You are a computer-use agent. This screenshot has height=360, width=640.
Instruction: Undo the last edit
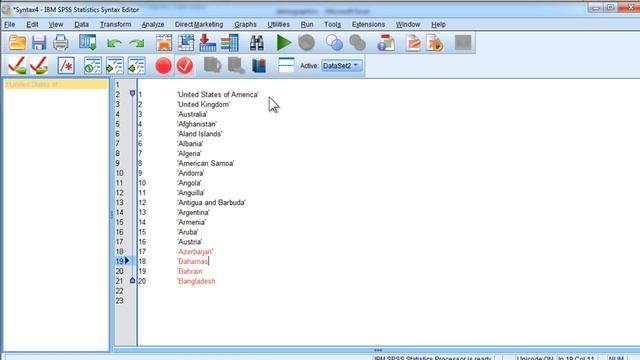(114, 43)
